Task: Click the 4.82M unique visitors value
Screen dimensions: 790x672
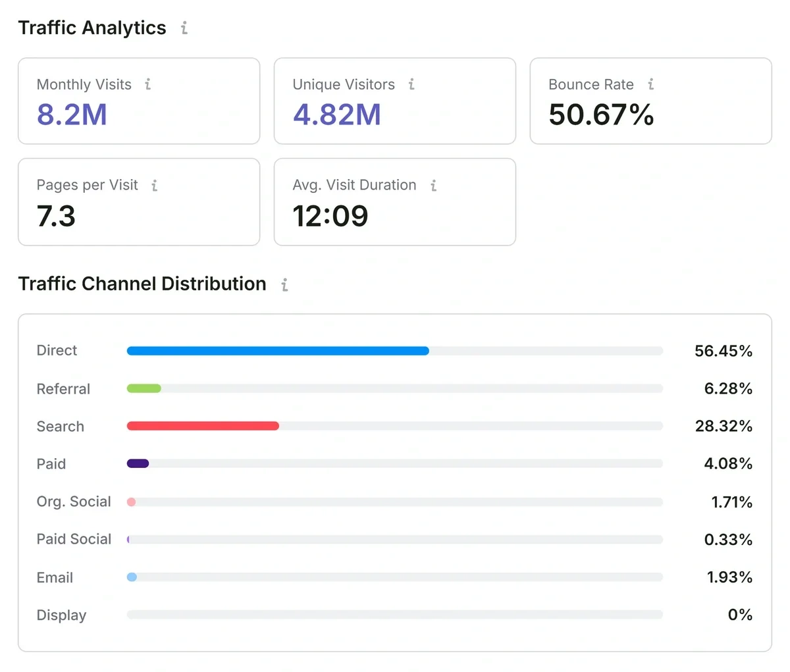Action: click(337, 115)
